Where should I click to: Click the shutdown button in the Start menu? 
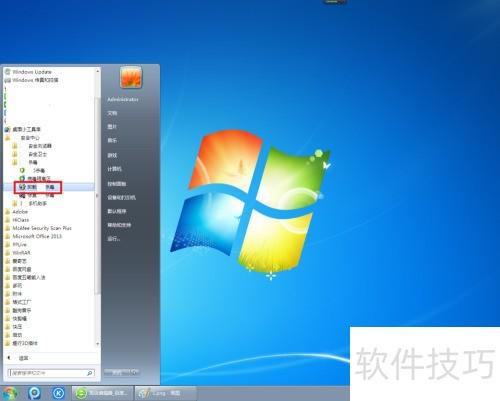click(x=117, y=372)
